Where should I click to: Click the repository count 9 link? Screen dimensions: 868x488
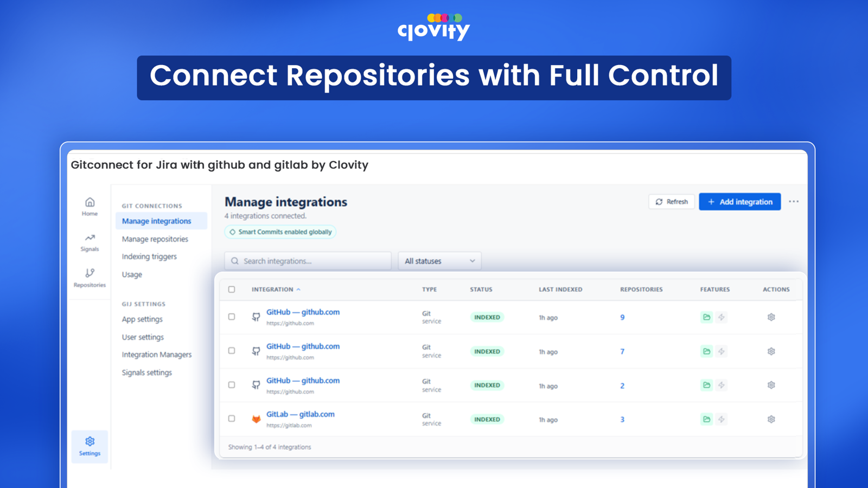(x=622, y=318)
